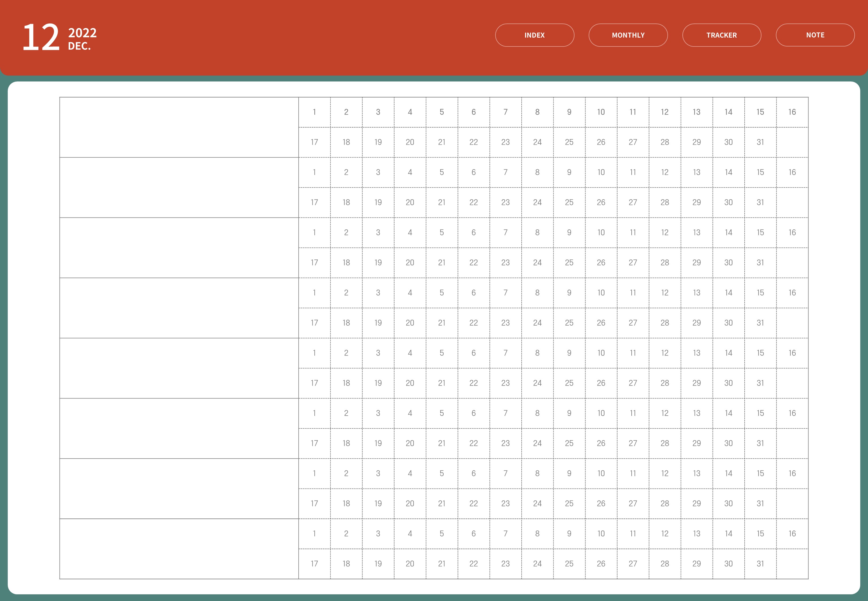Viewport: 868px width, 601px height.
Task: Mark day 2 in the fifth tracker
Action: coord(346,353)
